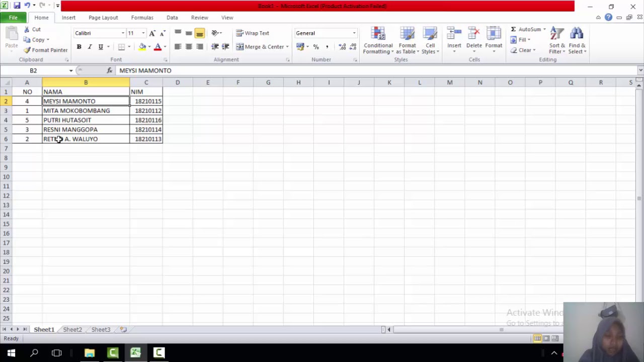Image resolution: width=644 pixels, height=362 pixels.
Task: Open Conditional Formatting
Action: coord(378,40)
